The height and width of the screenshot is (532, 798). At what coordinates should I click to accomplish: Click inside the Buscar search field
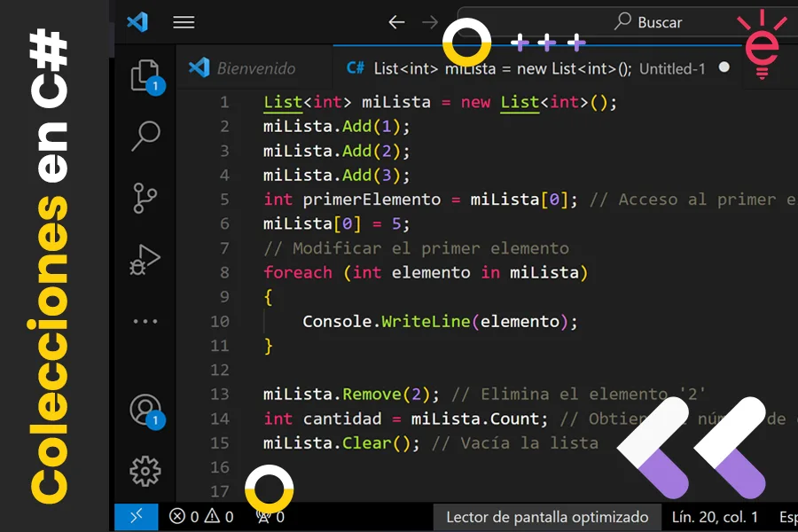(656, 21)
